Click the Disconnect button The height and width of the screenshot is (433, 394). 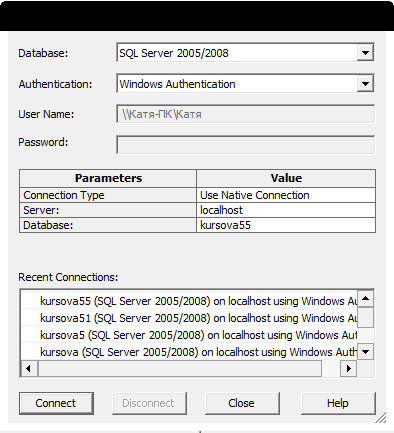pyautogui.click(x=149, y=403)
